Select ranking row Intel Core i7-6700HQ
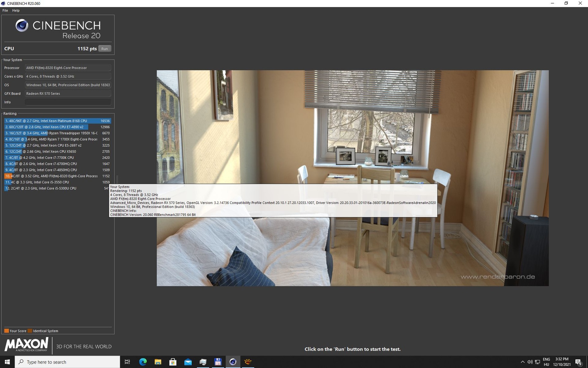Viewport: 588px width, 368px height. [58, 164]
